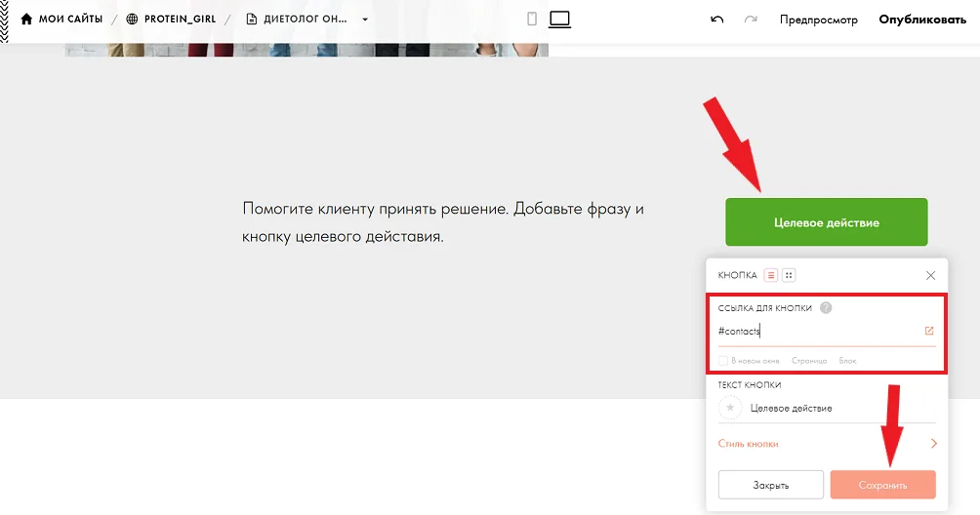This screenshot has height=515, width=980.
Task: Select the list-view settings icon next to Кнопка
Action: click(x=771, y=275)
